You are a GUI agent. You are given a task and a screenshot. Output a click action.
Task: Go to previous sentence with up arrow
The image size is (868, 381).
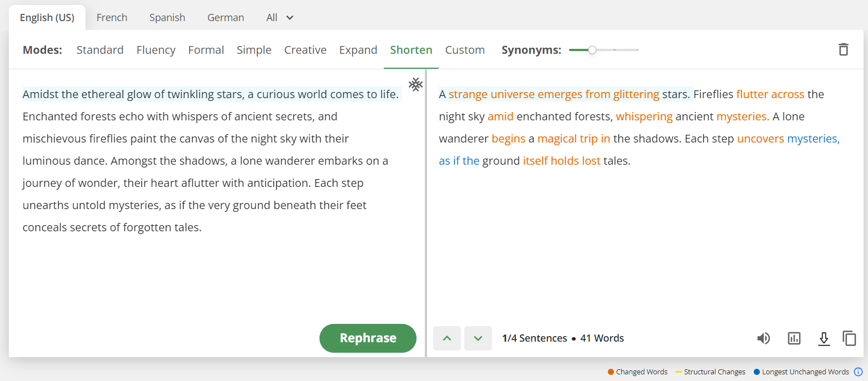pos(447,338)
